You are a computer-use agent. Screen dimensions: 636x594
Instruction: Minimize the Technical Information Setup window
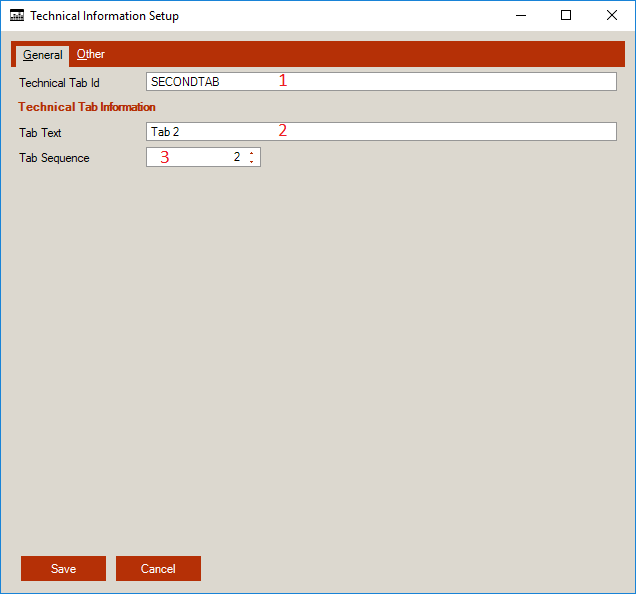(520, 16)
